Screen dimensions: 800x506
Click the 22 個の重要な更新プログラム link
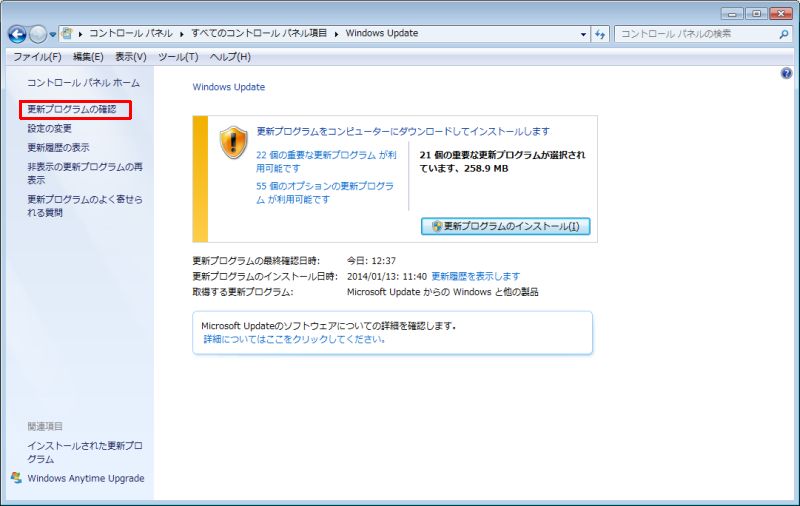pos(327,162)
